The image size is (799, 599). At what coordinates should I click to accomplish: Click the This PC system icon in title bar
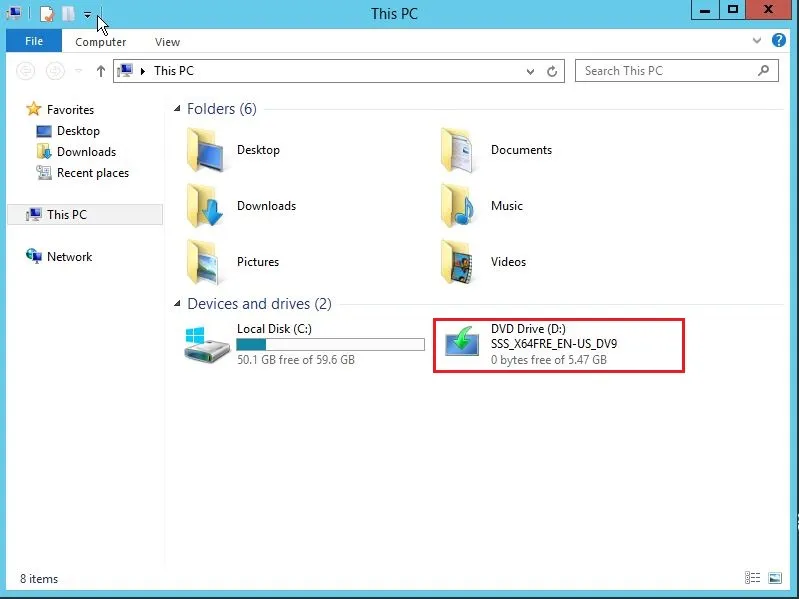coord(14,13)
